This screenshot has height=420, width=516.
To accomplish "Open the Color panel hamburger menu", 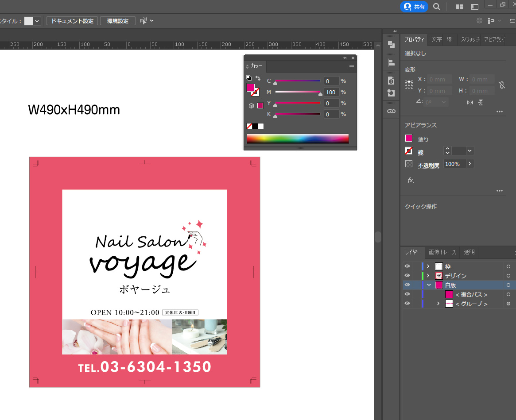I will [x=352, y=67].
